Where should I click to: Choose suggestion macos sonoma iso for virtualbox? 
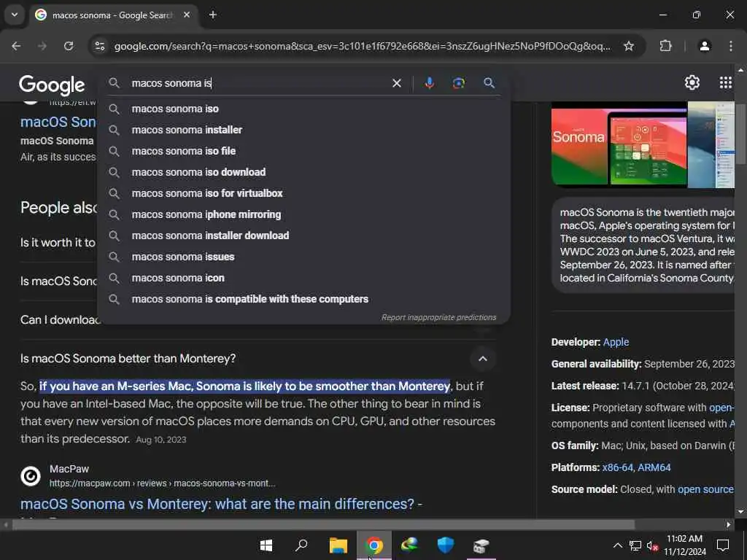click(x=304, y=193)
